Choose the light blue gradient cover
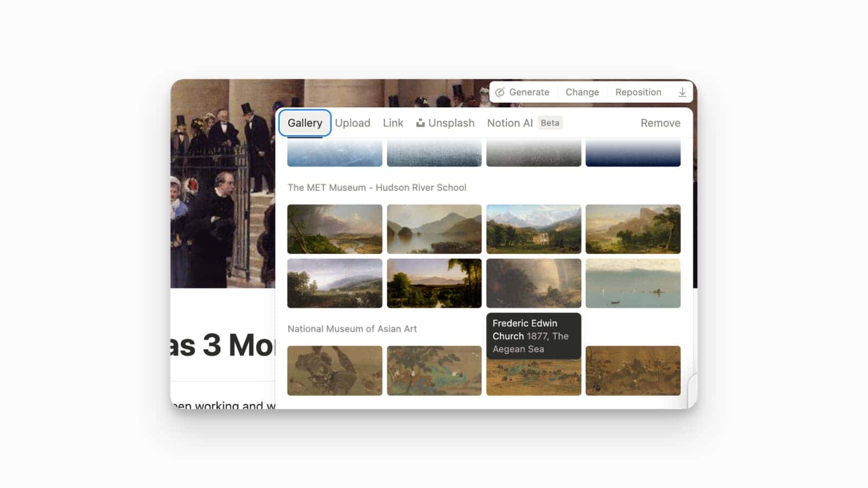868x488 pixels. [335, 153]
